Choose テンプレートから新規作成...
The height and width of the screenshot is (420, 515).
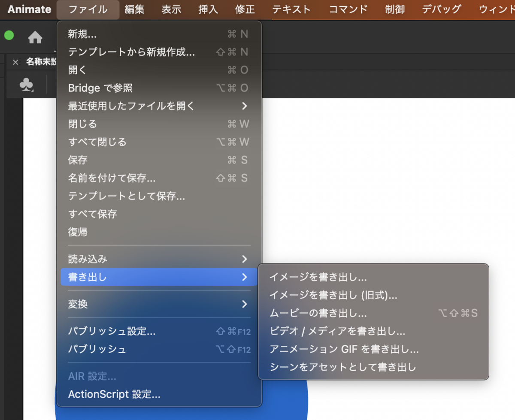(x=159, y=52)
